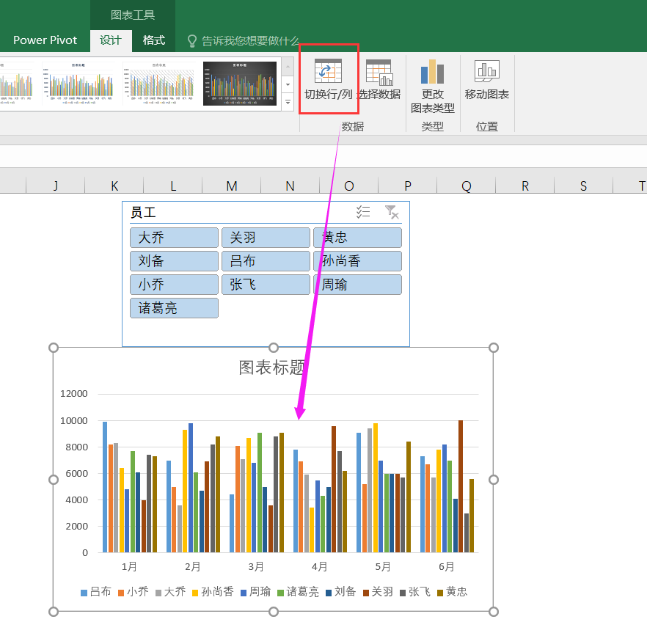This screenshot has height=644, width=647.
Task: Clear filter icon in 员工 slicer
Action: (x=392, y=213)
